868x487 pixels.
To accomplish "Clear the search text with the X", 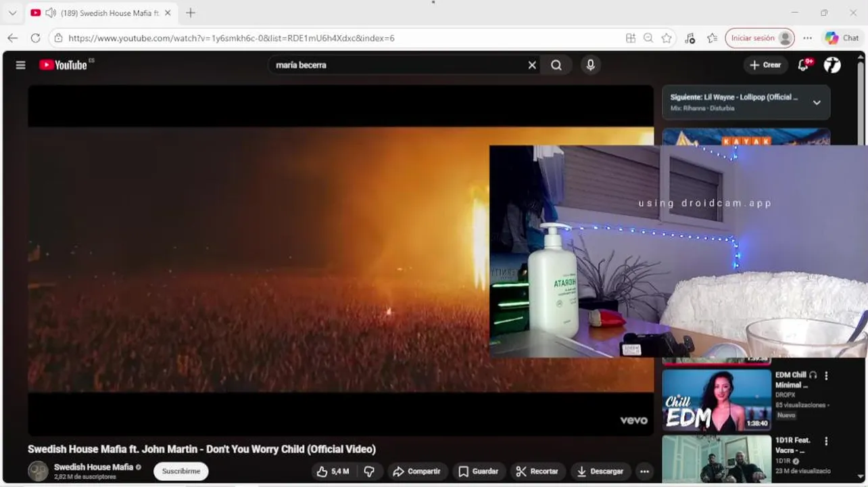I will (x=532, y=65).
